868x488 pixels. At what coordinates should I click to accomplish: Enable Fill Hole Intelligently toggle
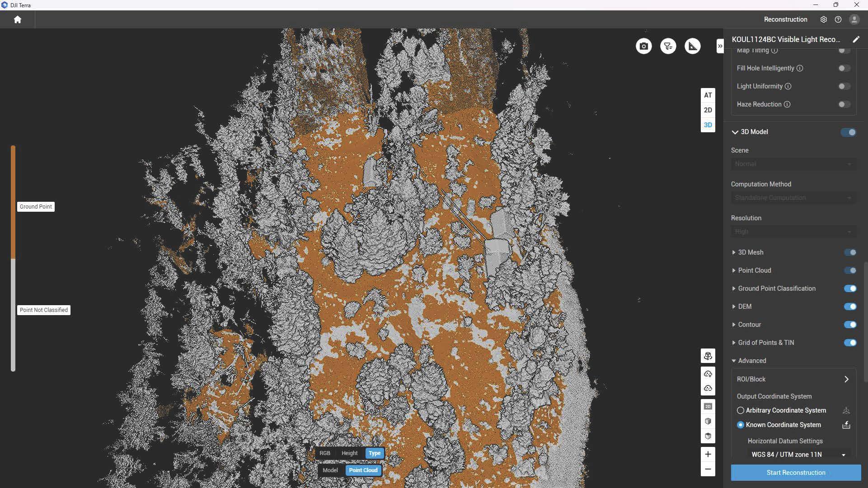[844, 68]
